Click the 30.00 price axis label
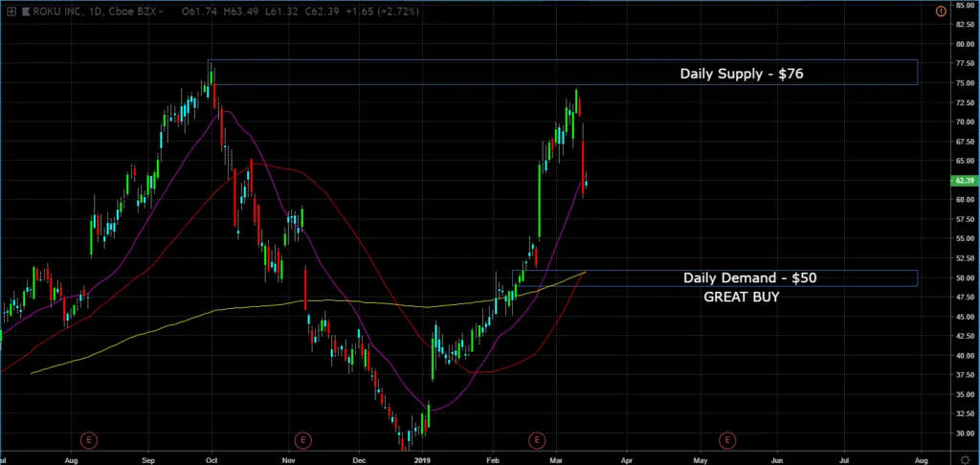This screenshot has height=465, width=980. [x=965, y=433]
